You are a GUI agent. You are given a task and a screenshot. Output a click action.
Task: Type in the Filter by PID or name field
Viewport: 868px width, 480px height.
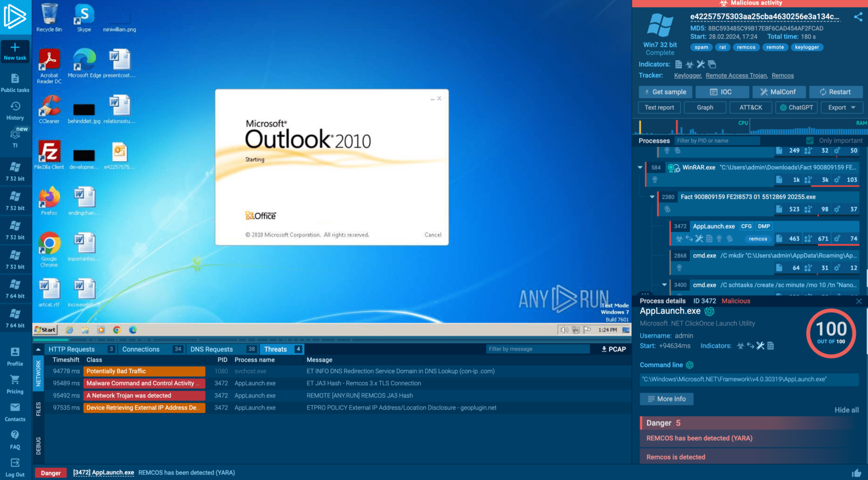pos(718,140)
